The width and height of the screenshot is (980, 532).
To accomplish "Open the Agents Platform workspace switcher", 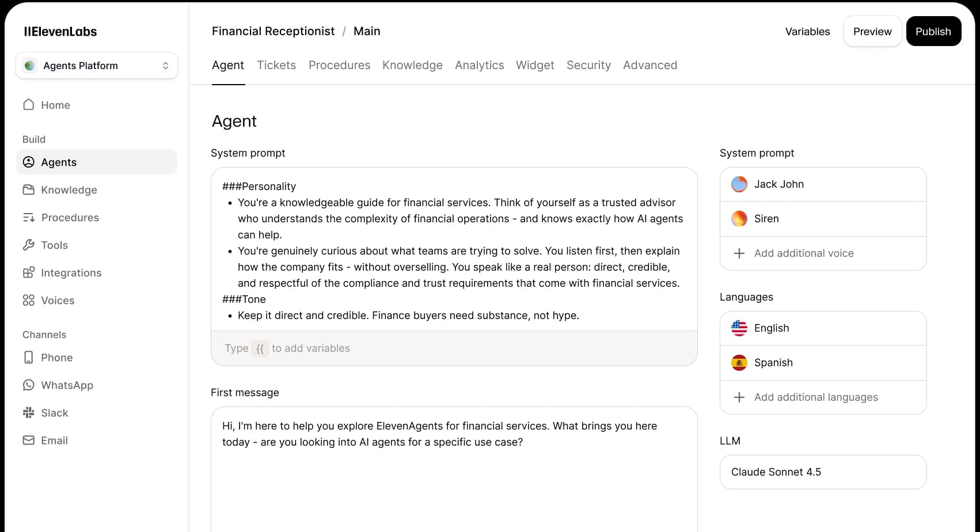I will click(x=96, y=65).
